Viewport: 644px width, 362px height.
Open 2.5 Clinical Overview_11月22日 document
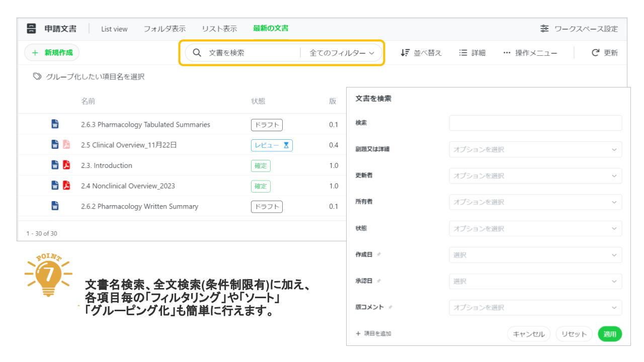pos(129,145)
